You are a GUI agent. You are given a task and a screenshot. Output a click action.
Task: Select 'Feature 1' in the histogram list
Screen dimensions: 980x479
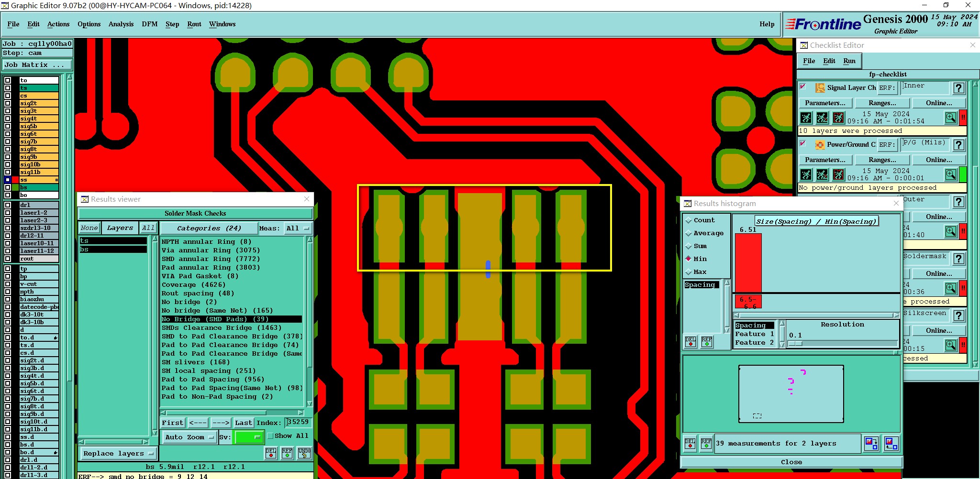coord(755,334)
